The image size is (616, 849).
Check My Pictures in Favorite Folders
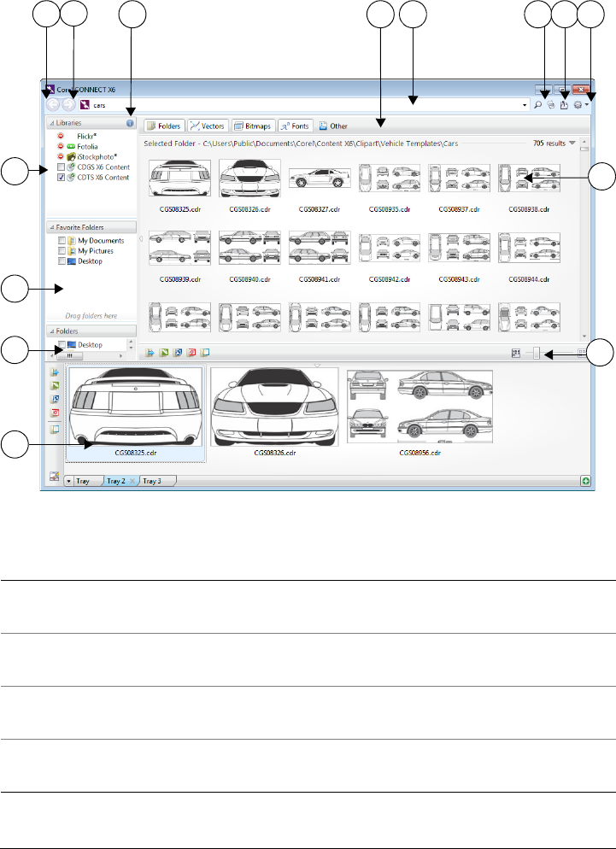click(x=62, y=251)
